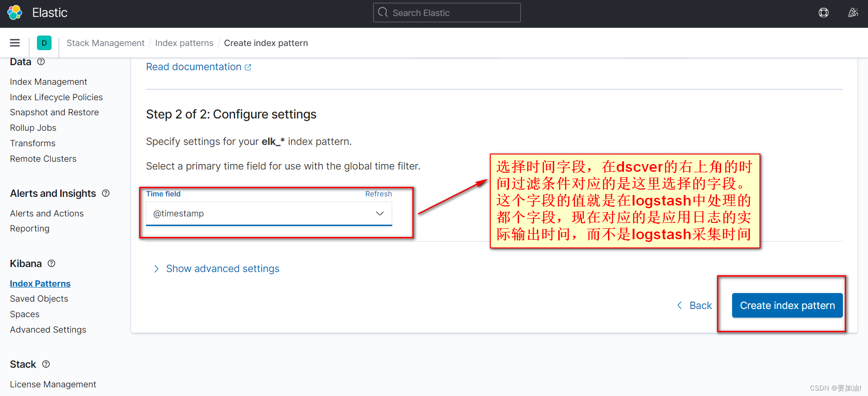Viewport: 868px width, 396px height.
Task: Click external link icon beside Read documentation
Action: click(x=248, y=67)
